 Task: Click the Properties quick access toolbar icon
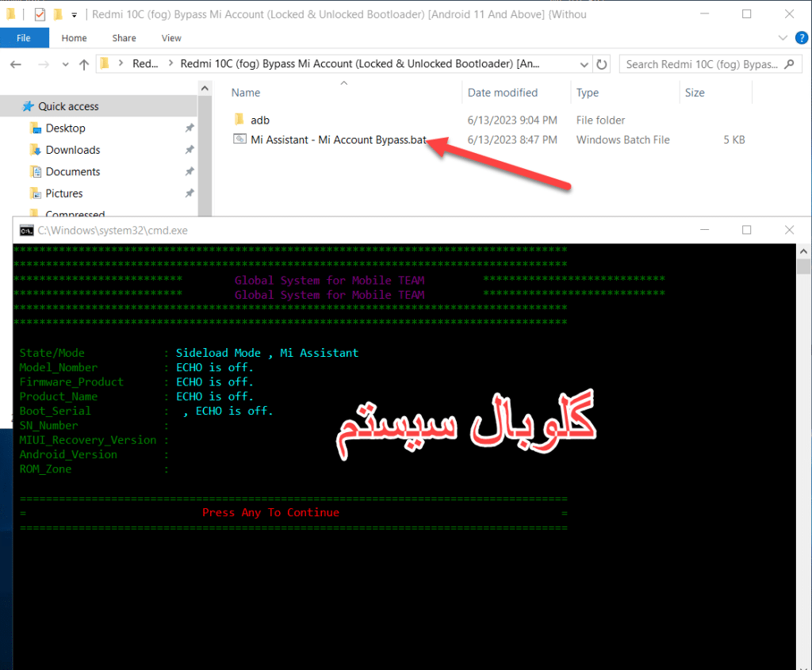coord(40,14)
